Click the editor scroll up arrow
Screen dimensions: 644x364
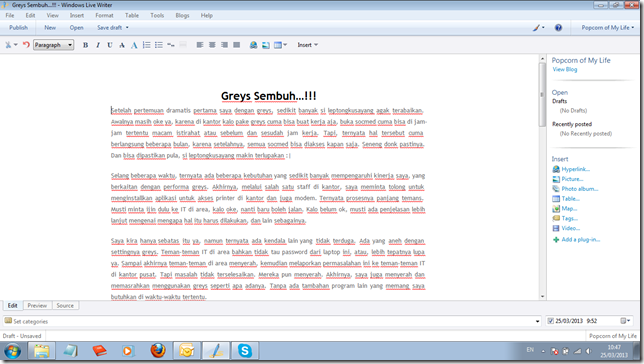point(543,59)
